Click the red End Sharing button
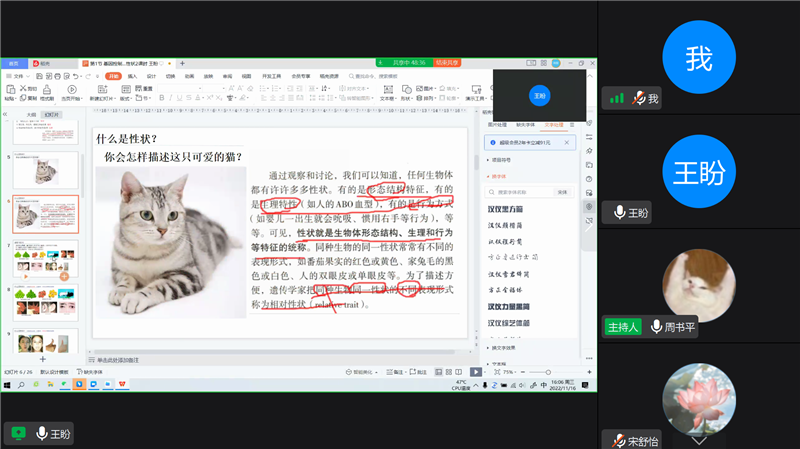Image resolution: width=800 pixels, height=449 pixels. tap(446, 63)
